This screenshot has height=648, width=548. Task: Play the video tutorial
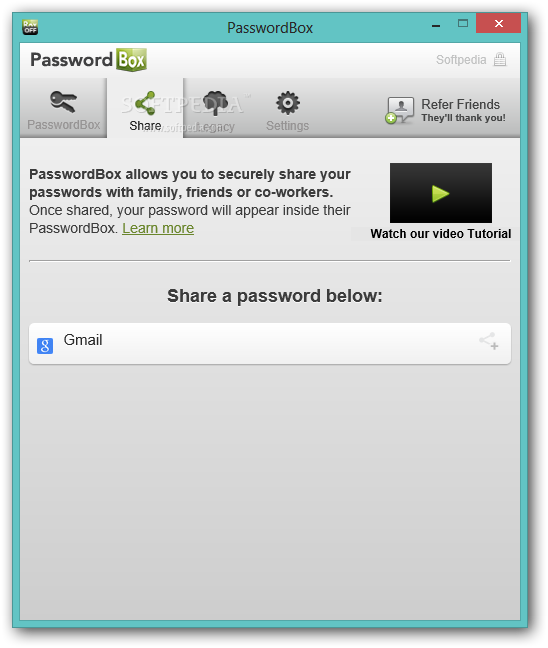tap(441, 193)
